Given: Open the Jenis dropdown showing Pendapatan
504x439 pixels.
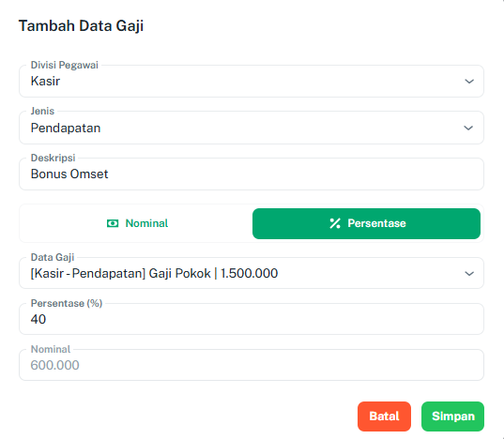Looking at the screenshot, I should (252, 128).
